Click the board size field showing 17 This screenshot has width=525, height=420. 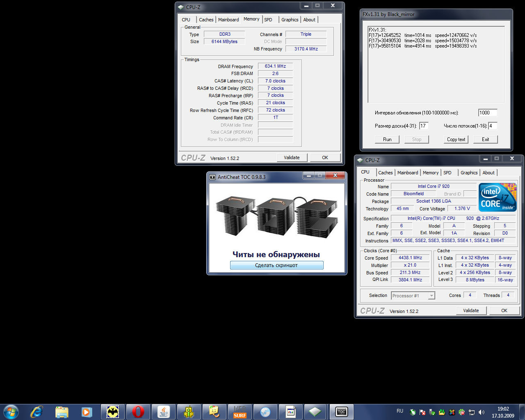424,126
